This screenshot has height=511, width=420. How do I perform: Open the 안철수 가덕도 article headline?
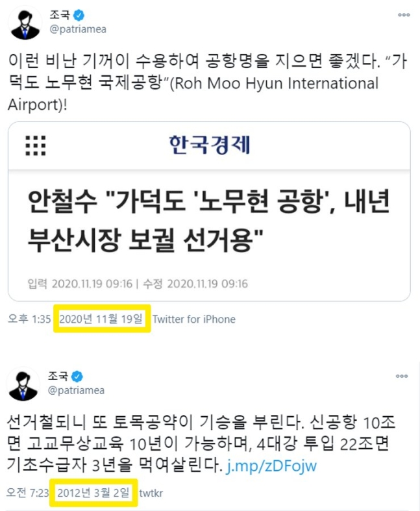(x=208, y=221)
